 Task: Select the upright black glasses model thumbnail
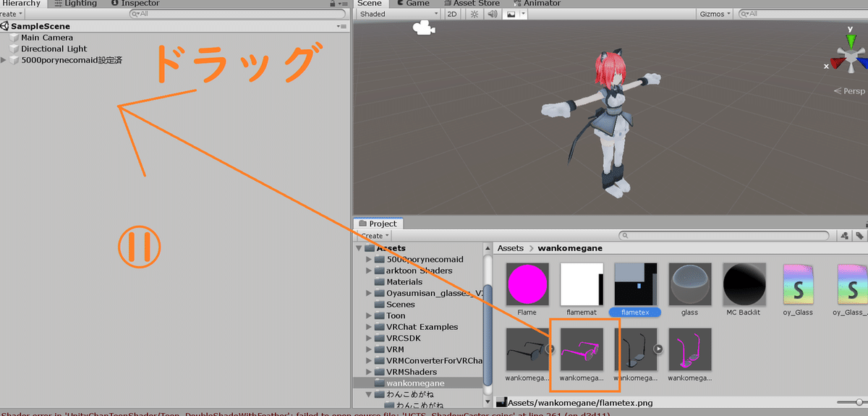click(636, 350)
